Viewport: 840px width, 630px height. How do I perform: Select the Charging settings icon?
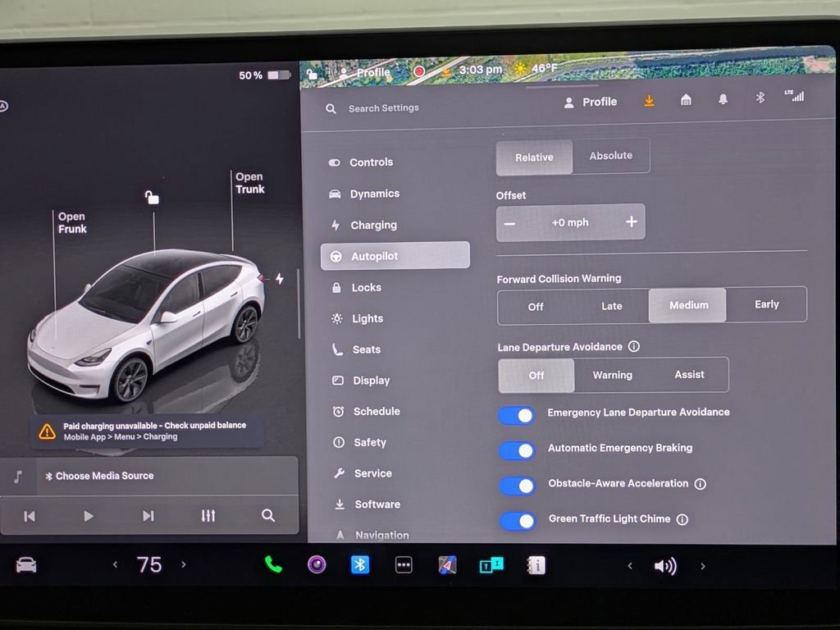point(337,225)
